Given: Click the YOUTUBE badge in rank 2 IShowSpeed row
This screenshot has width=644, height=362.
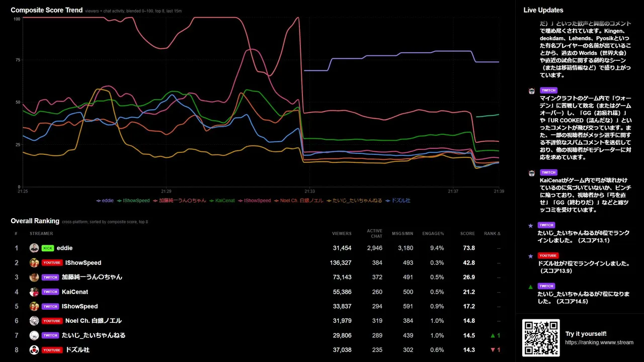Looking at the screenshot, I should 52,263.
